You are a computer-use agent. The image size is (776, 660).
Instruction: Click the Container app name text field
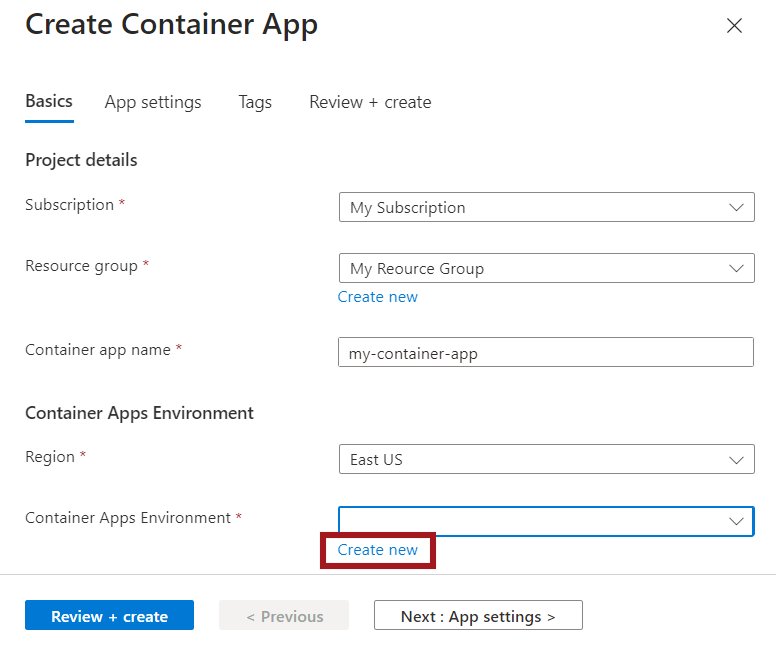coord(546,353)
